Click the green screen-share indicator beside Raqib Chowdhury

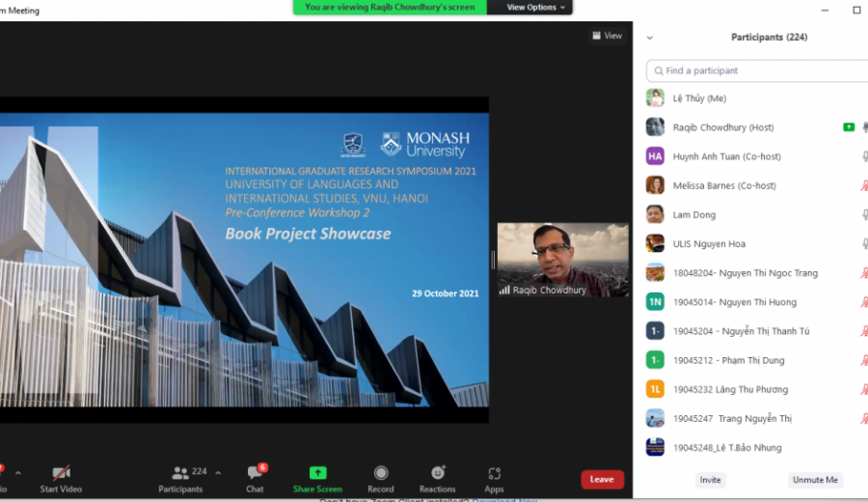click(x=849, y=127)
